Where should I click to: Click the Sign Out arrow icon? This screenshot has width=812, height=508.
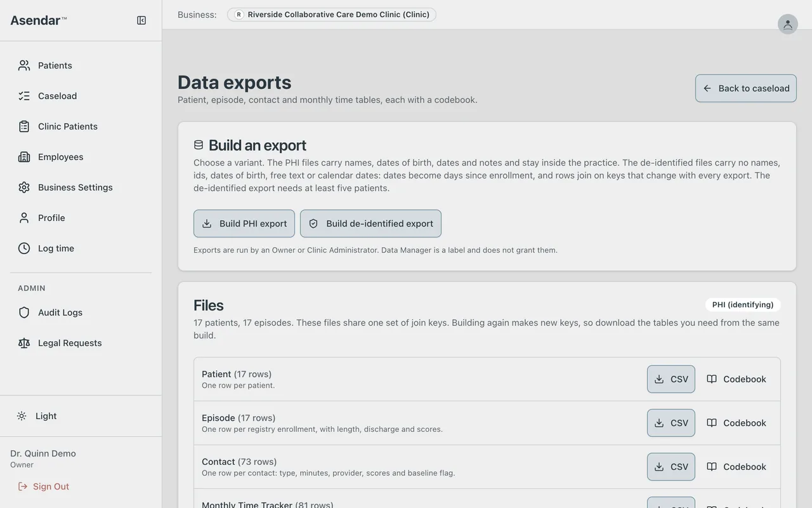[x=23, y=486]
